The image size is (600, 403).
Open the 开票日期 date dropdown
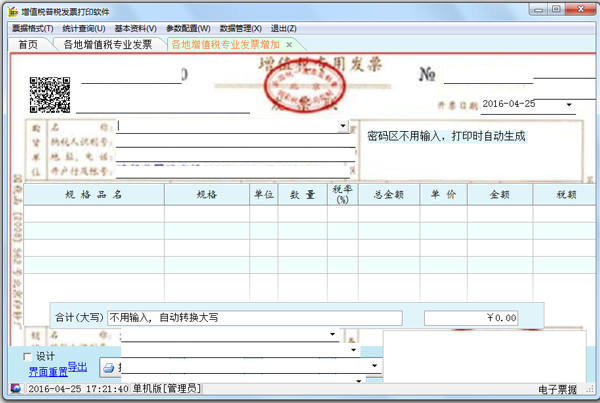(x=569, y=104)
